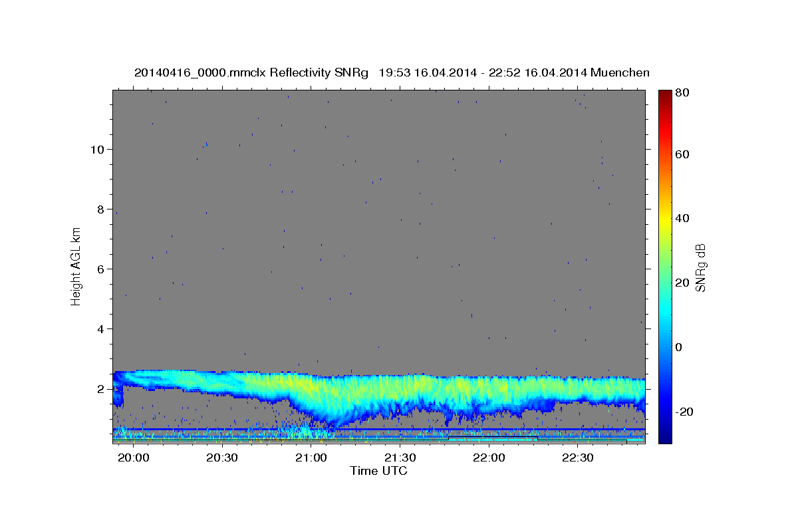Click the '-20' colorbar tick value
This screenshot has height=532, width=798.
(x=685, y=411)
